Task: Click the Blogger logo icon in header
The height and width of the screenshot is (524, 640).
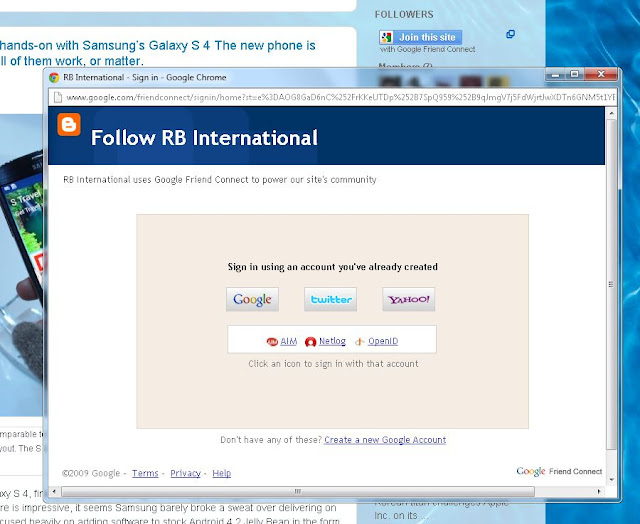Action: click(69, 124)
